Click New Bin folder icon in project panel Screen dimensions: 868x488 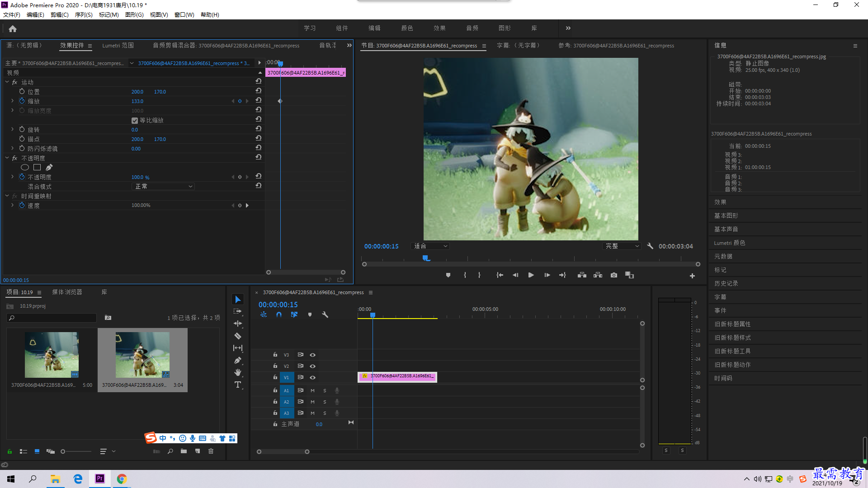(x=184, y=451)
